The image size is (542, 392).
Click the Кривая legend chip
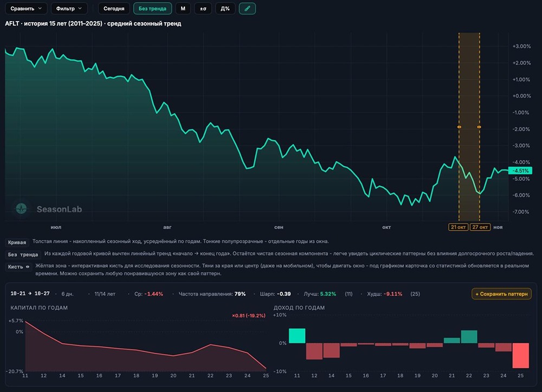(x=17, y=243)
